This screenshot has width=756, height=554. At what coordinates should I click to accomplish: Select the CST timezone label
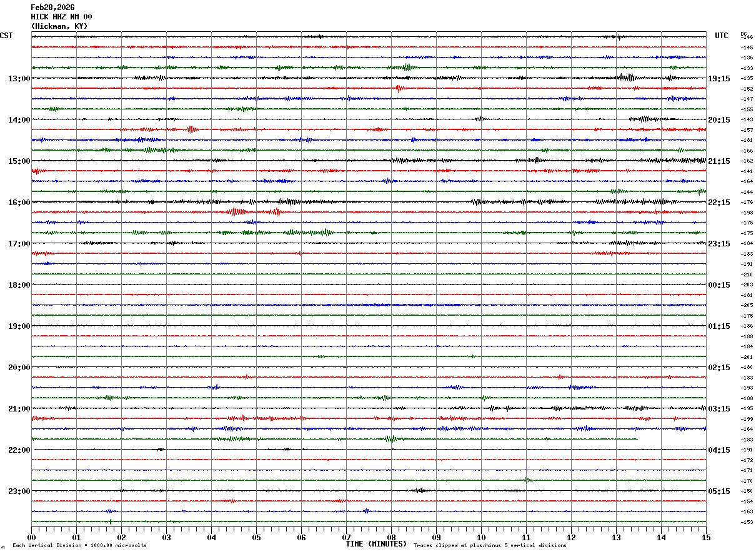6,36
